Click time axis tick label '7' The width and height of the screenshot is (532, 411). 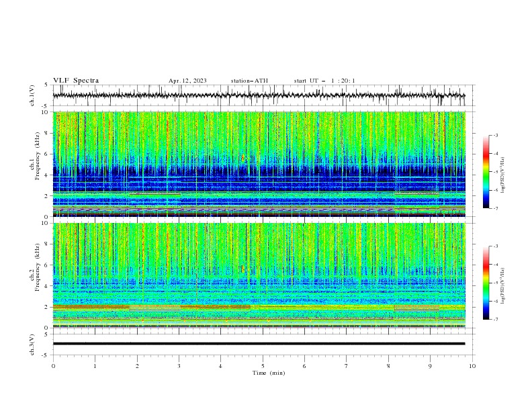pyautogui.click(x=347, y=366)
